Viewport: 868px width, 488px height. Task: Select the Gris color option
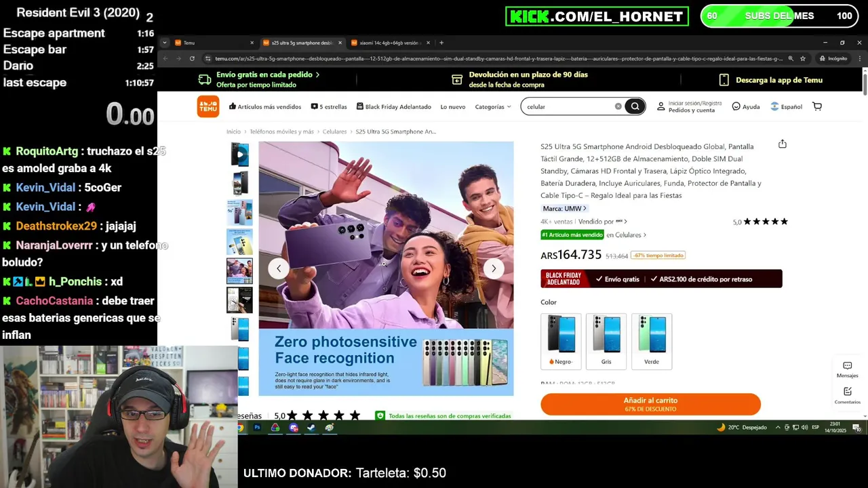(x=606, y=341)
